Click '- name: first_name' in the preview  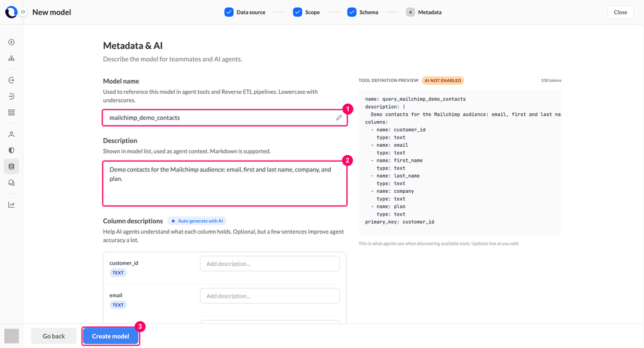397,161
